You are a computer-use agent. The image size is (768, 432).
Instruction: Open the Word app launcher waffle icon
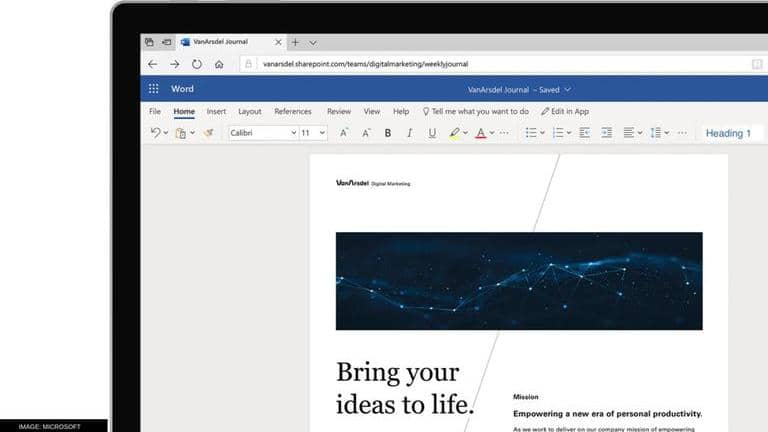point(154,89)
